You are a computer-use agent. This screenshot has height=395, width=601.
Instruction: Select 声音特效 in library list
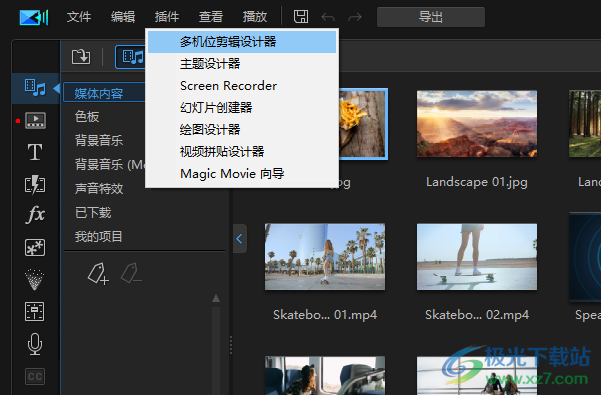(x=99, y=188)
